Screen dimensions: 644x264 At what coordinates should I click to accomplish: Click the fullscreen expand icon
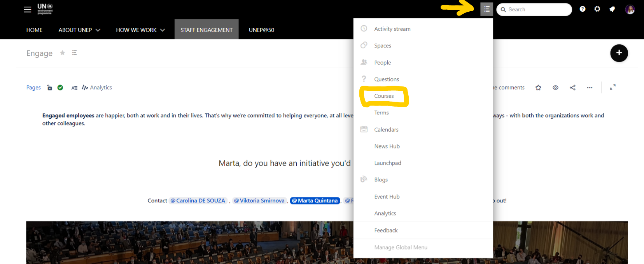point(612,87)
